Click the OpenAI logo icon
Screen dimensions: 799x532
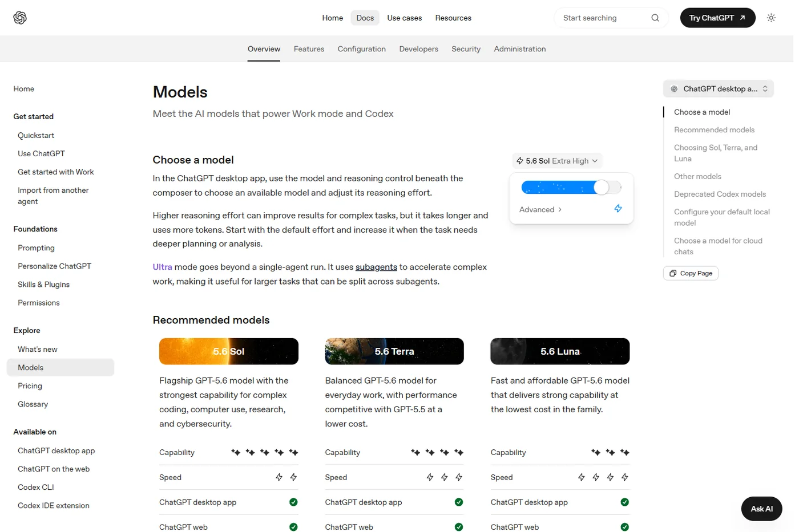pyautogui.click(x=20, y=18)
